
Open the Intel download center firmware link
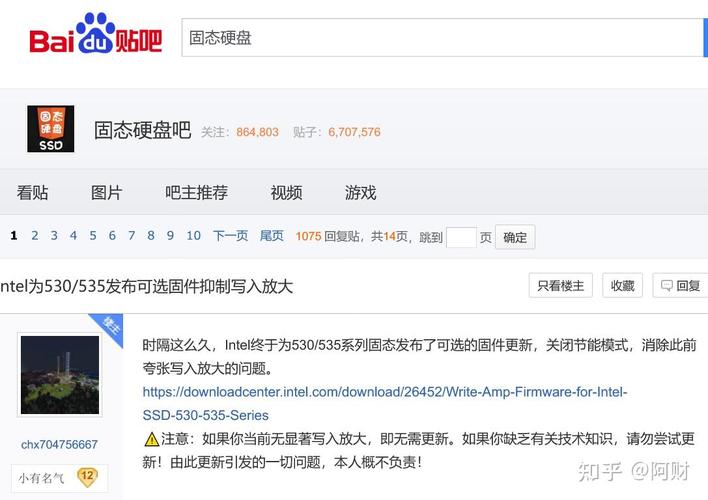click(385, 403)
